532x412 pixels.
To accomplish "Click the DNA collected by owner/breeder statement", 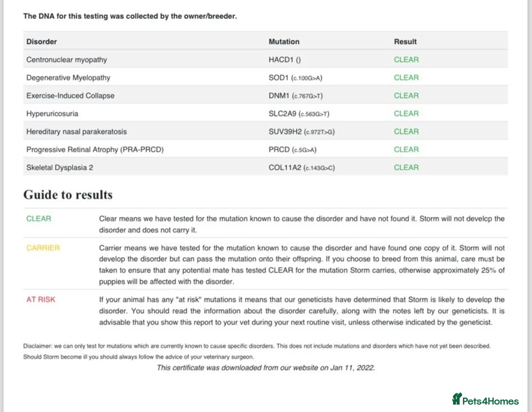I will coord(130,16).
